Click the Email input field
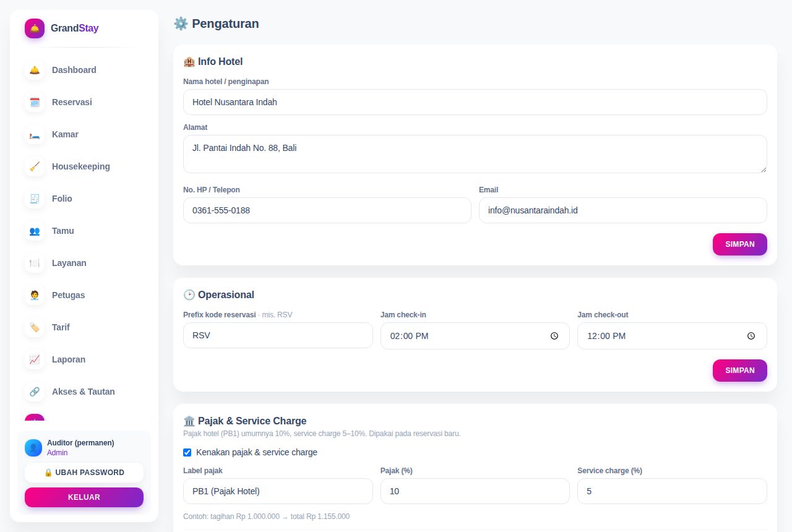This screenshot has width=792, height=532. (623, 210)
